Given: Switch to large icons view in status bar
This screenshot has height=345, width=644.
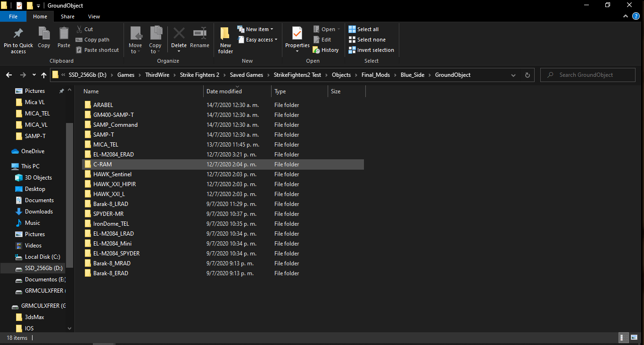Looking at the screenshot, I should (x=633, y=337).
